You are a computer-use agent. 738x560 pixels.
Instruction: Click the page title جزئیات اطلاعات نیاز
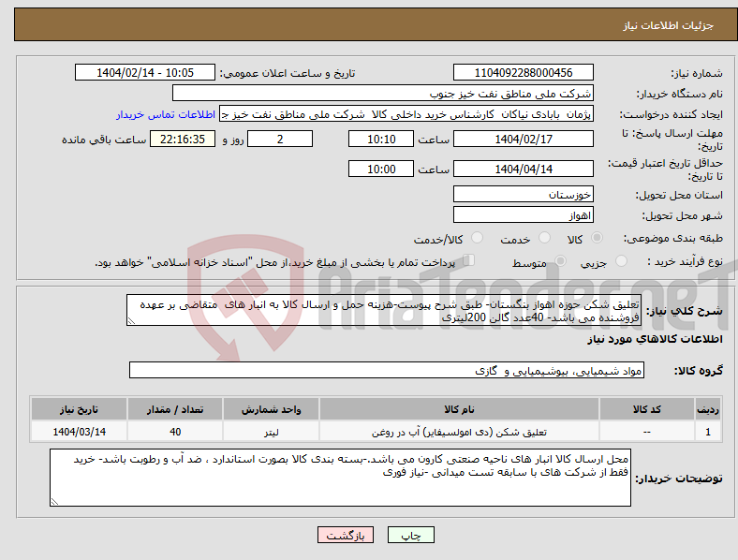pos(668,25)
